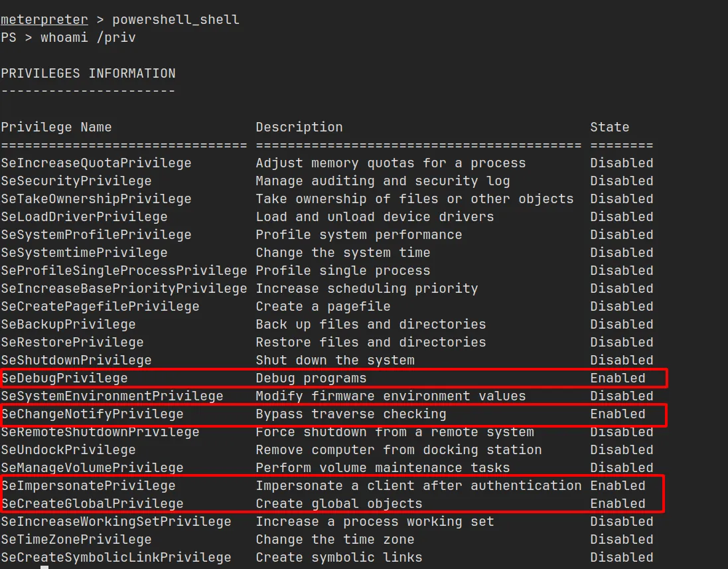This screenshot has width=728, height=569.
Task: Click the SeCreateSymbolicLinkPrivilege text
Action: click(x=115, y=558)
